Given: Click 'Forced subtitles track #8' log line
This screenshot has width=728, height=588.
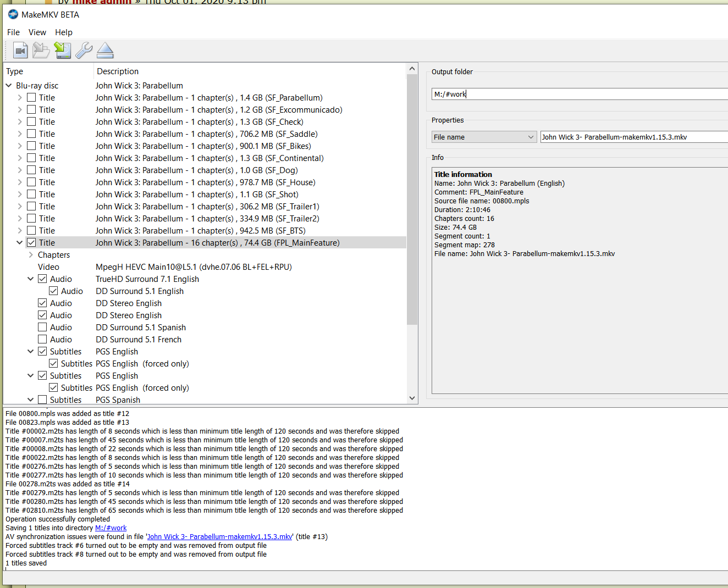Looking at the screenshot, I should click(x=136, y=554).
